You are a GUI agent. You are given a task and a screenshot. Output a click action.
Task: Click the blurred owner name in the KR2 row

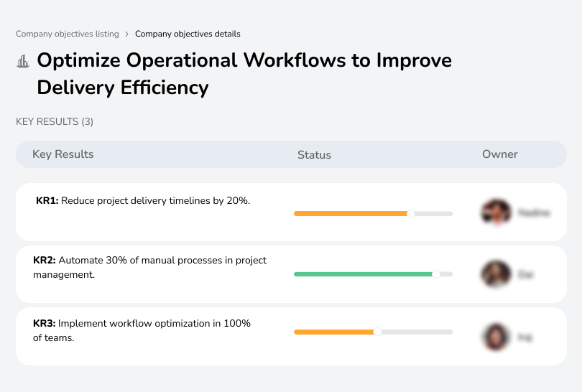pyautogui.click(x=525, y=274)
